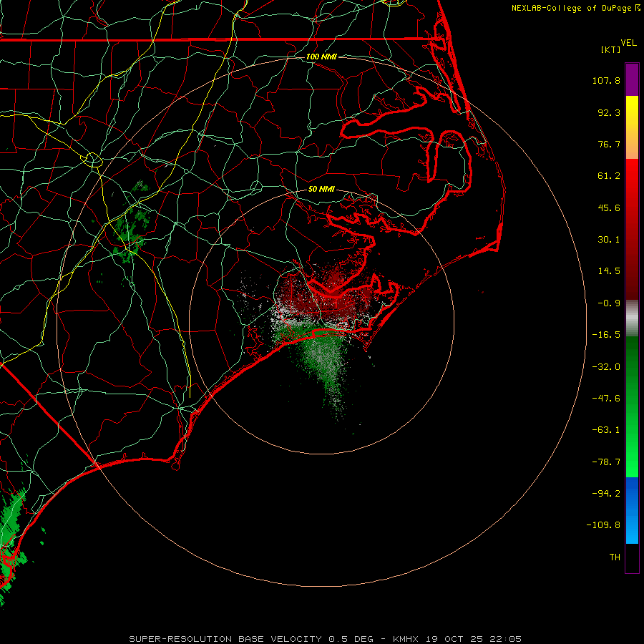
Task: Click the 100 NMI range ring label
Action: 321,57
